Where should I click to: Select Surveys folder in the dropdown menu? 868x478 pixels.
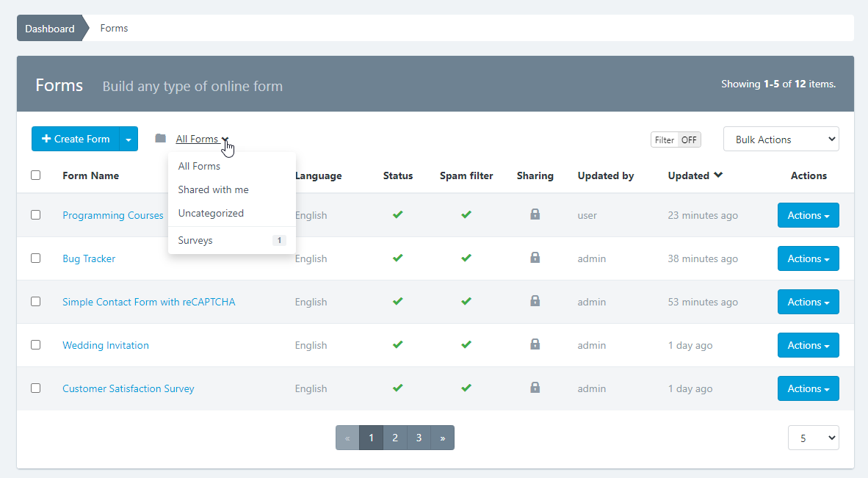(x=195, y=240)
